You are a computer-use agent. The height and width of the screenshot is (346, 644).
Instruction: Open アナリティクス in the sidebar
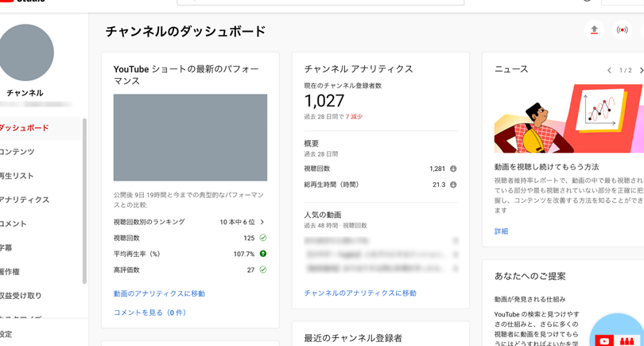click(25, 200)
